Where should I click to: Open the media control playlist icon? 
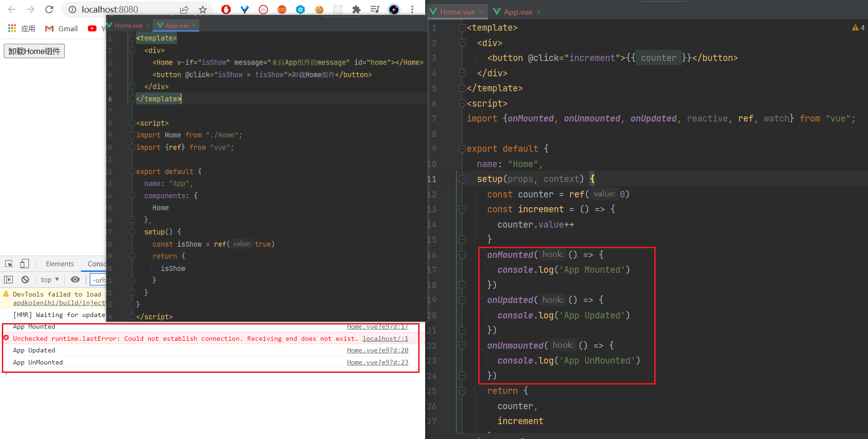coord(375,9)
